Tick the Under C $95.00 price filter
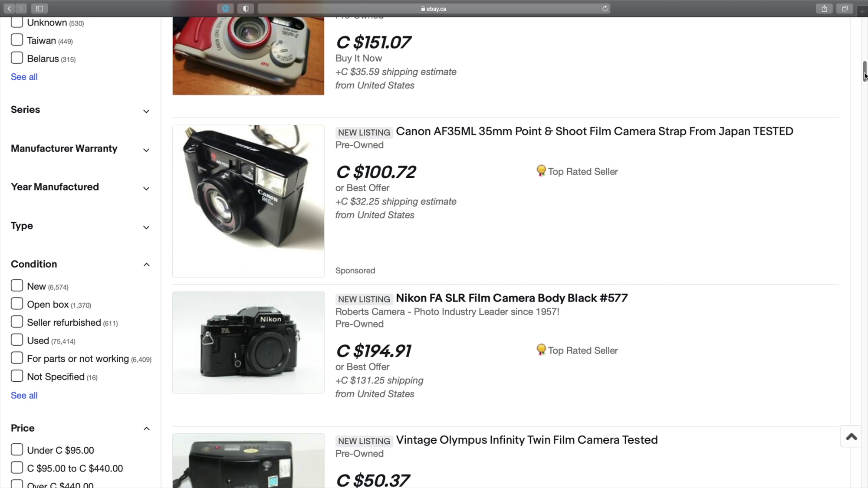The height and width of the screenshot is (488, 868). pos(17,450)
